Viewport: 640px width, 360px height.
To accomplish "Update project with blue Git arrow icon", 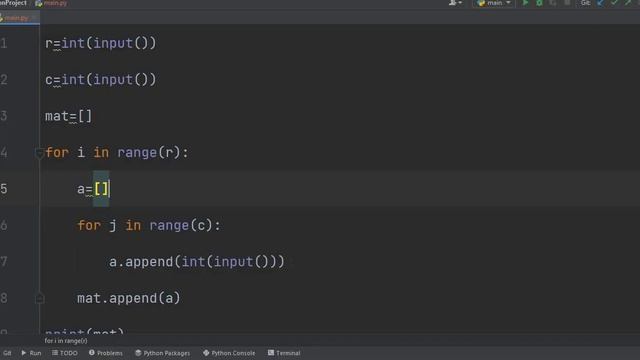I will click(600, 3).
